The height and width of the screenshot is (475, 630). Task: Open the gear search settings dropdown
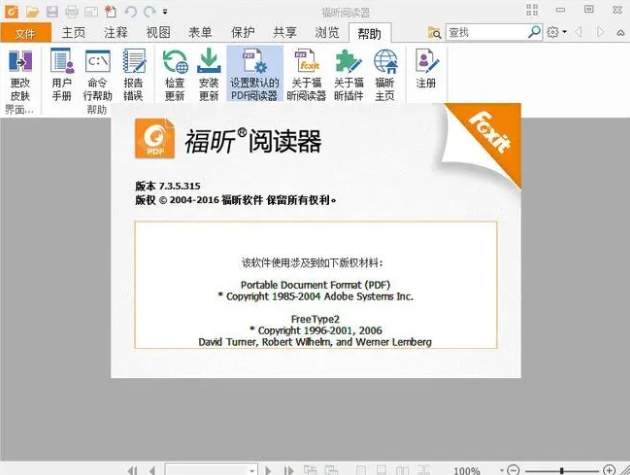point(557,32)
